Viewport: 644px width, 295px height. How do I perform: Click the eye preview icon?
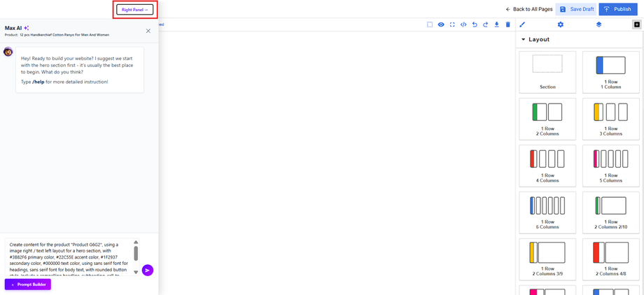[x=441, y=24]
